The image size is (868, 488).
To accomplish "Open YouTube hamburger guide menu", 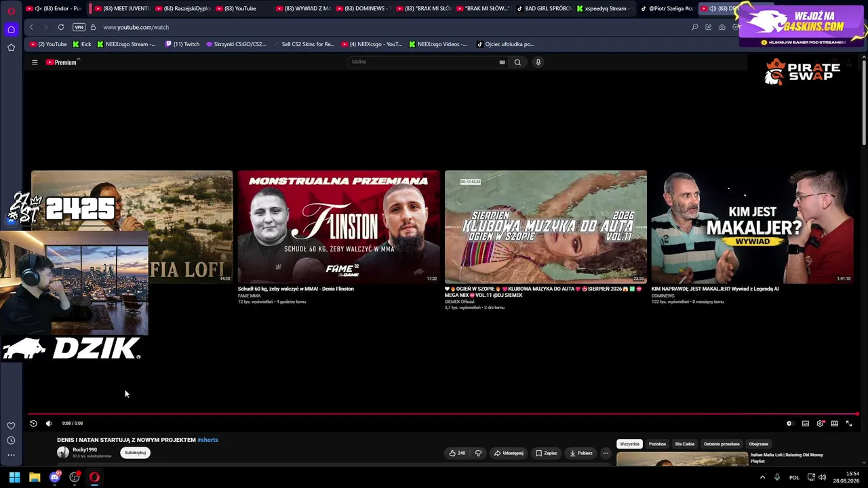I will 35,62.
